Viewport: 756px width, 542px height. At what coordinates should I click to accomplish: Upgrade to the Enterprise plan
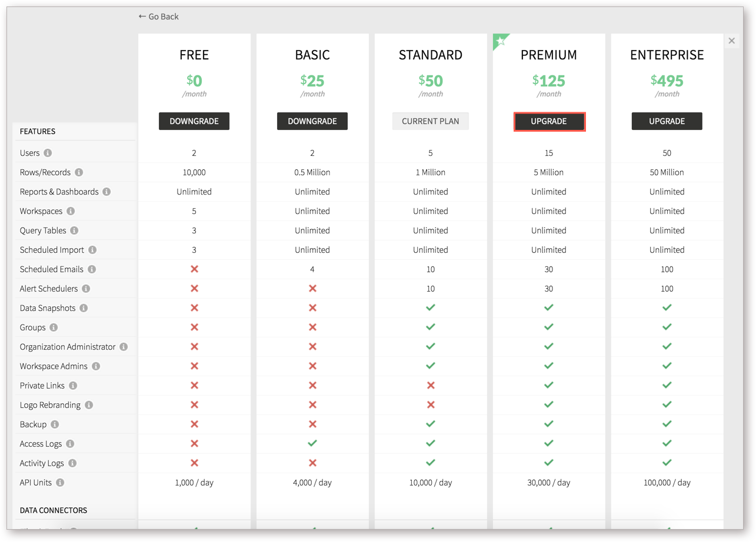[667, 121]
